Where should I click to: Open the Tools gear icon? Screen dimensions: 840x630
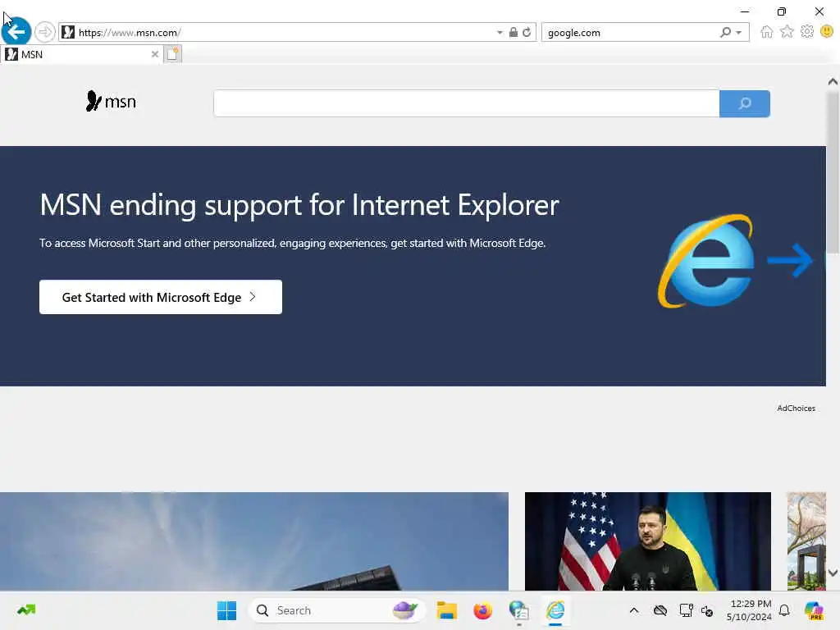click(x=807, y=32)
